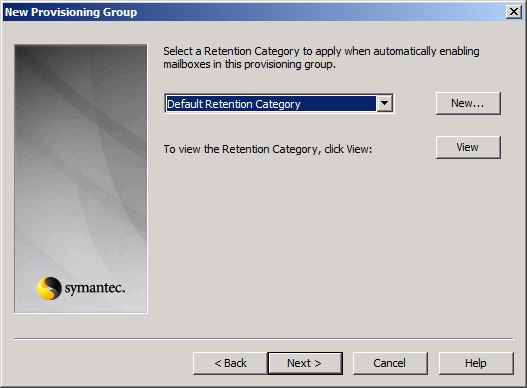Click the yellow-black Symantec logo icon
The image size is (527, 388).
pyautogui.click(x=49, y=288)
